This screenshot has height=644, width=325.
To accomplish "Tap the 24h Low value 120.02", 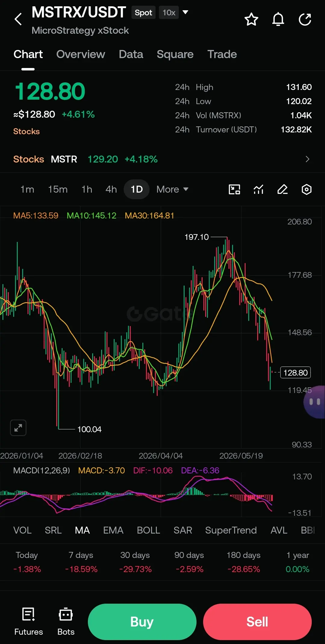I will click(299, 101).
